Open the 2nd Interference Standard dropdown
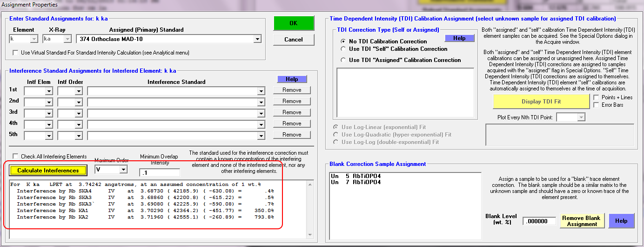This screenshot has height=247, width=644. [x=261, y=102]
